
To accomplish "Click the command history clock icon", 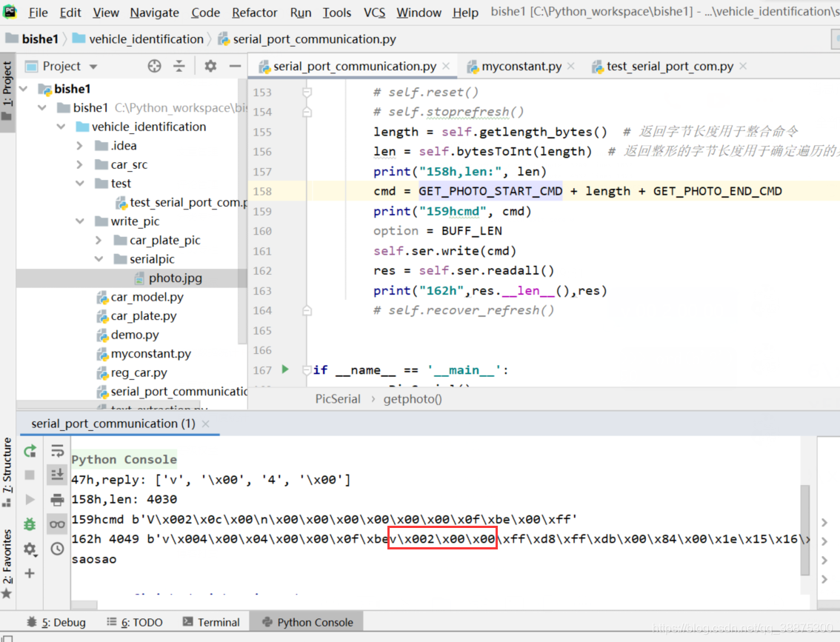I will point(57,549).
